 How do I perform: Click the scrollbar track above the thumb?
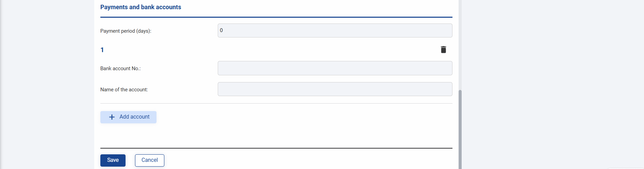[460, 44]
